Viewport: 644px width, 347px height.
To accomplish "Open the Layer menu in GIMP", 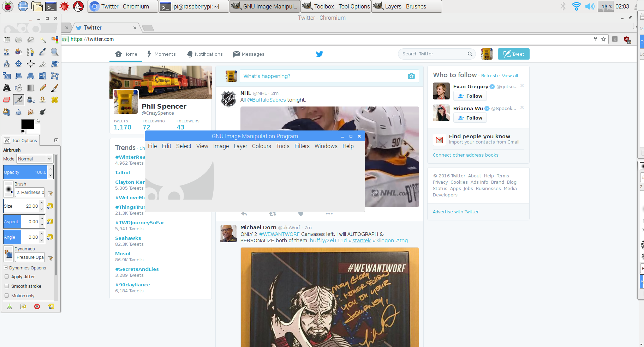I will tap(240, 146).
